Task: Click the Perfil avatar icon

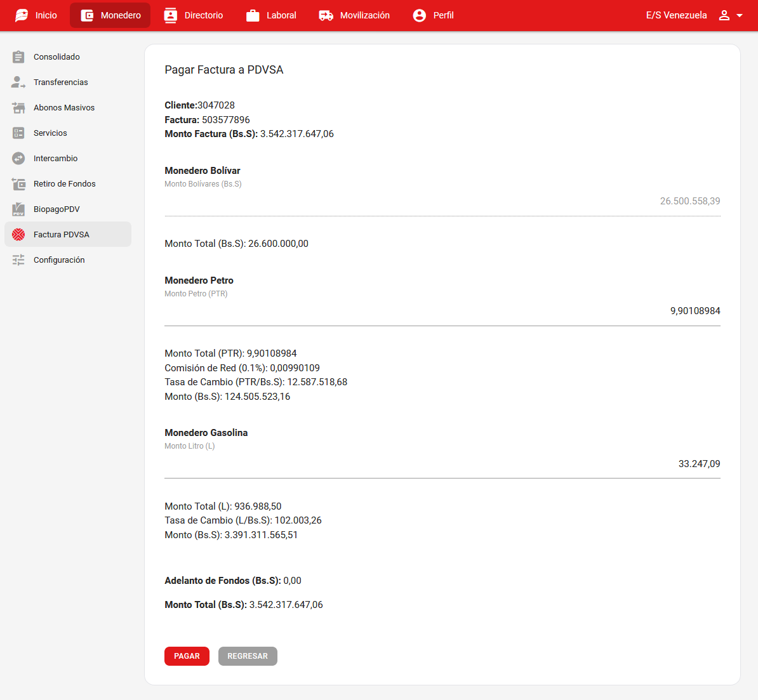Action: click(420, 15)
